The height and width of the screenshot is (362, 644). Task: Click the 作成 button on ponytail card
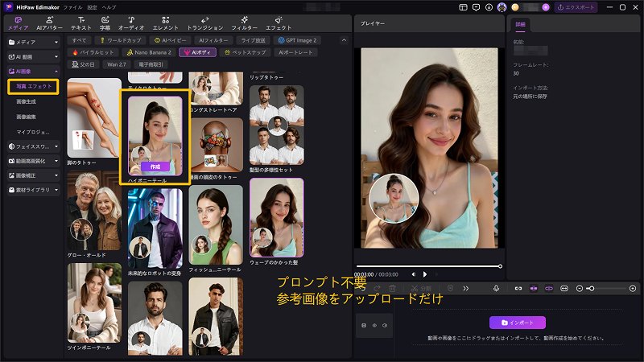[155, 167]
